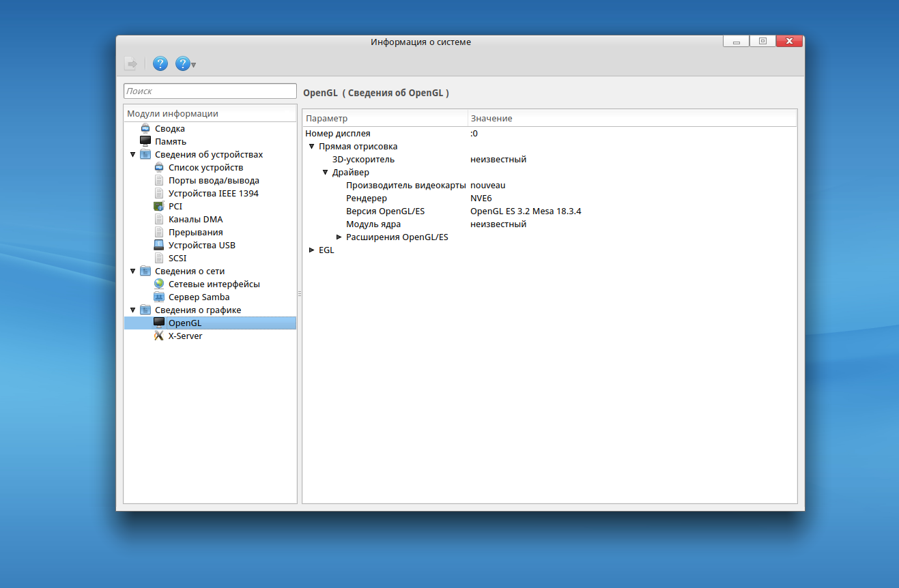This screenshot has width=899, height=588.
Task: Collapse the Драйвер section
Action: pos(326,173)
